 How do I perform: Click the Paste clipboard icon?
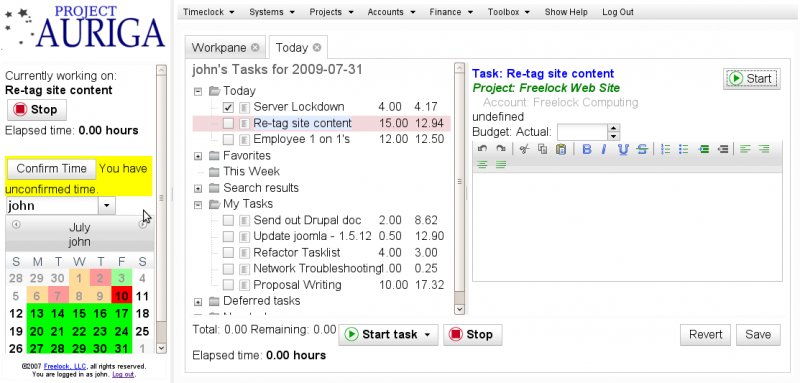pos(561,149)
